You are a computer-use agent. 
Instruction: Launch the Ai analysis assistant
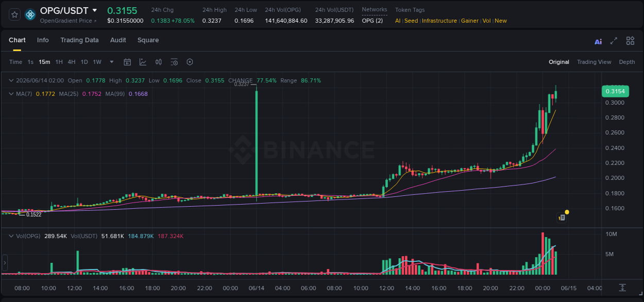pos(598,41)
